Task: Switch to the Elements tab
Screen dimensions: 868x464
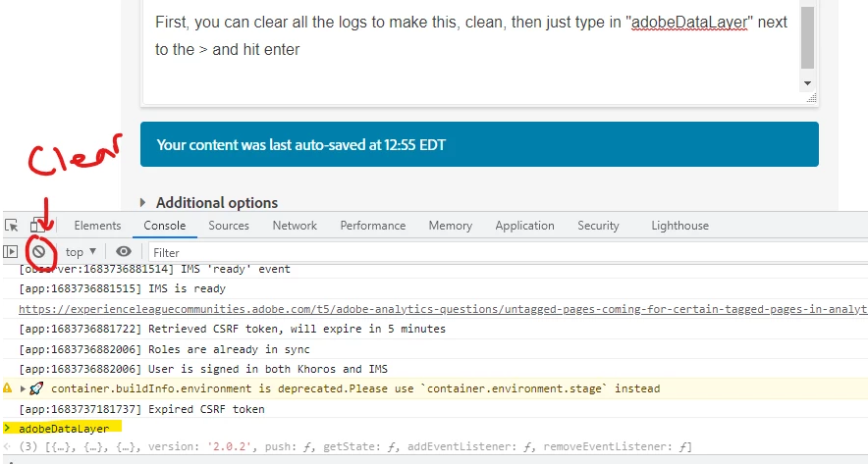Action: pyautogui.click(x=97, y=226)
